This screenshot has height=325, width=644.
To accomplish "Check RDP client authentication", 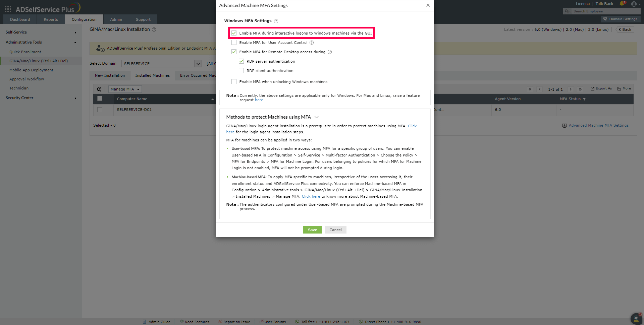I will coord(241,71).
